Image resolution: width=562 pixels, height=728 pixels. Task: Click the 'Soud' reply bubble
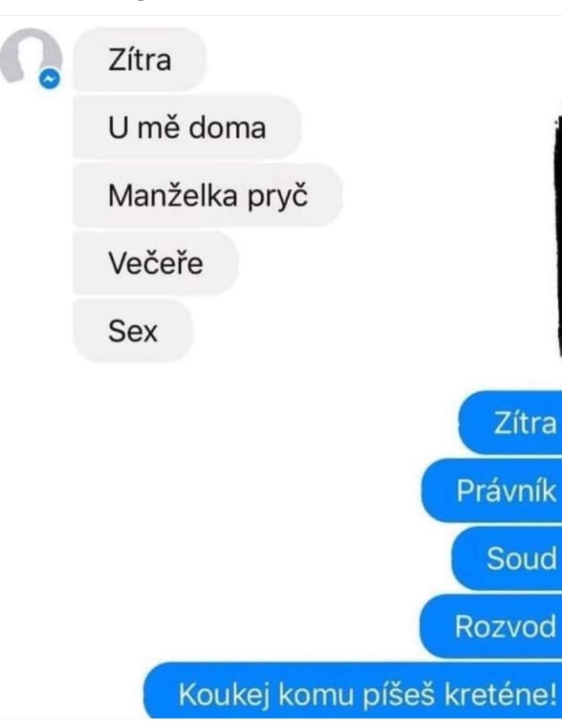[x=507, y=558]
